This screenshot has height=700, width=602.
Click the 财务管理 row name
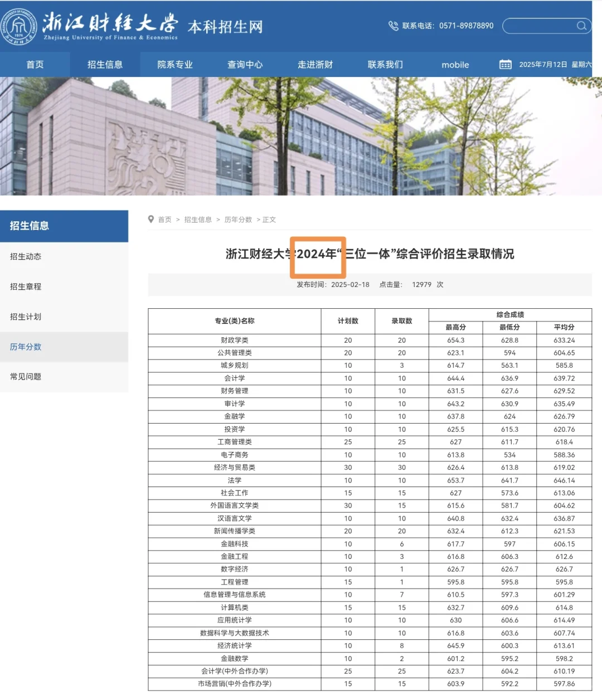[235, 391]
